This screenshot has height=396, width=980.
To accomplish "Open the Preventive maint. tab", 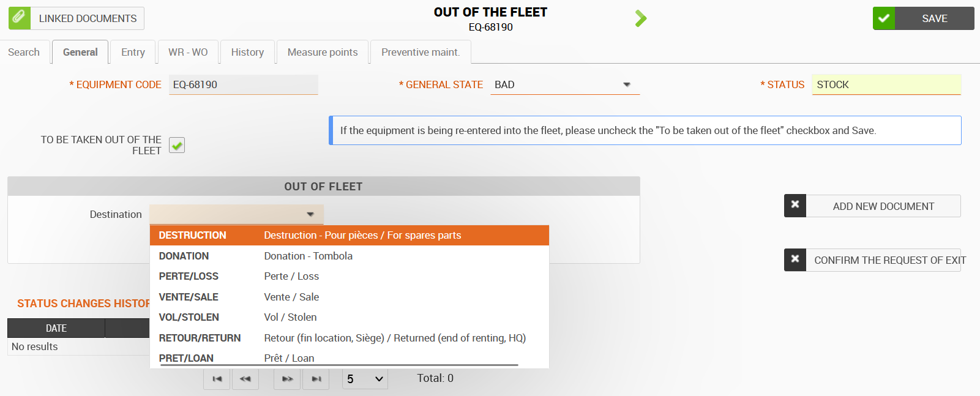I will [421, 53].
